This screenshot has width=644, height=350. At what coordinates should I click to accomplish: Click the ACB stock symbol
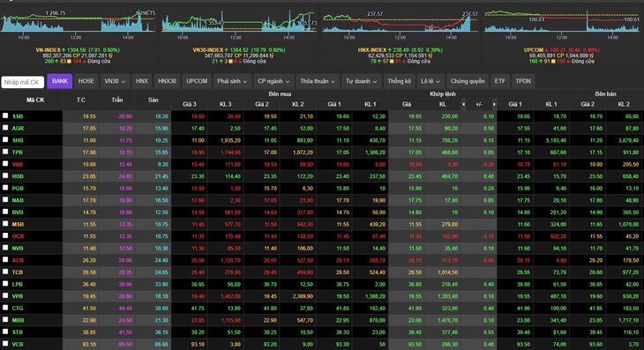click(x=18, y=260)
